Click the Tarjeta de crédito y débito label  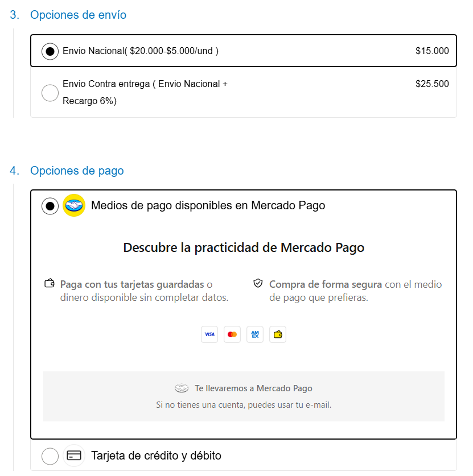156,456
